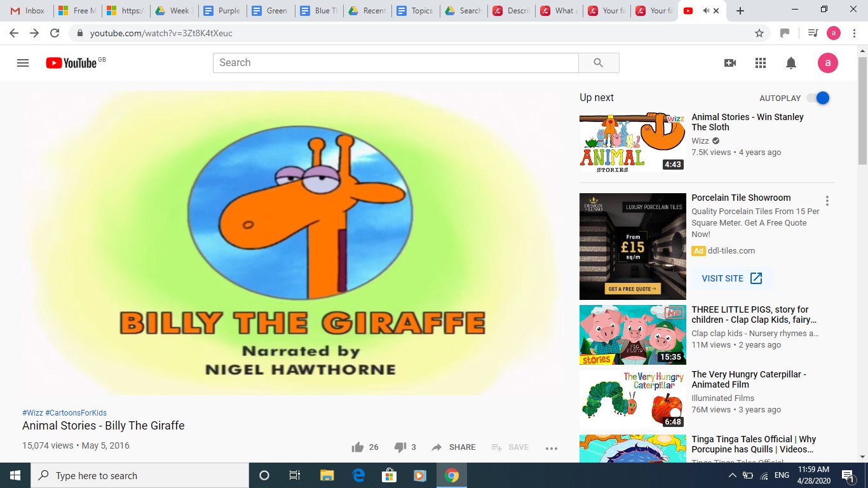
Task: Open the Windows Start menu
Action: coord(15,475)
